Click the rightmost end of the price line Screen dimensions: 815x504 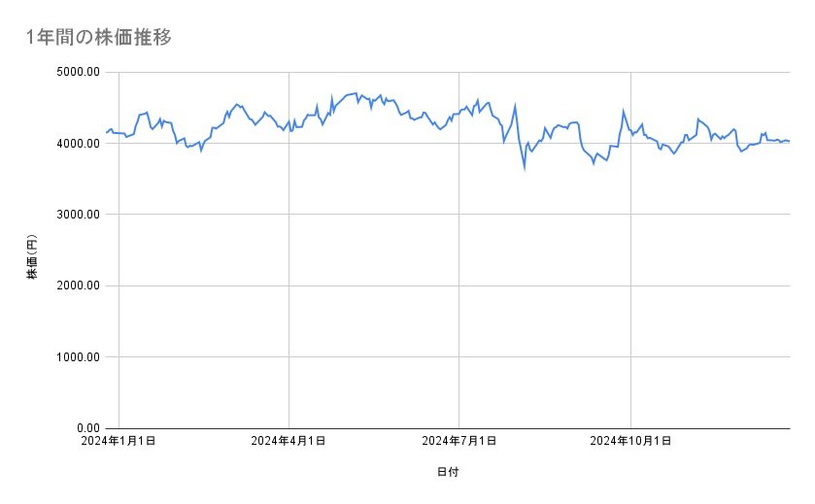point(789,141)
